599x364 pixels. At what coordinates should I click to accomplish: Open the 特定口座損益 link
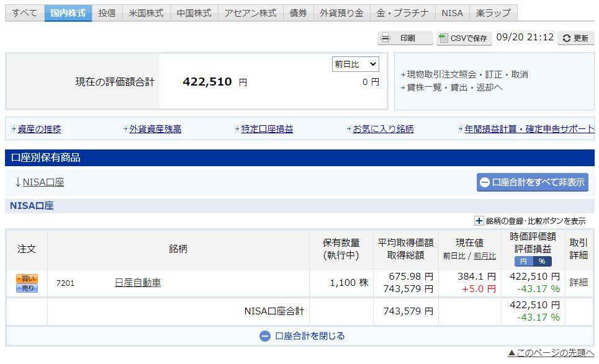(x=267, y=129)
